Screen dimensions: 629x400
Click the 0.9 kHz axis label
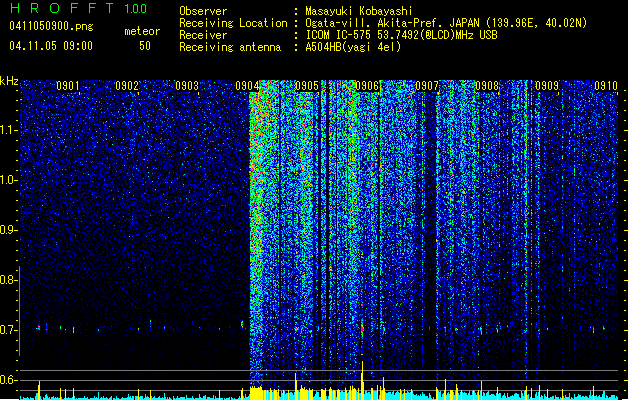tap(8, 230)
